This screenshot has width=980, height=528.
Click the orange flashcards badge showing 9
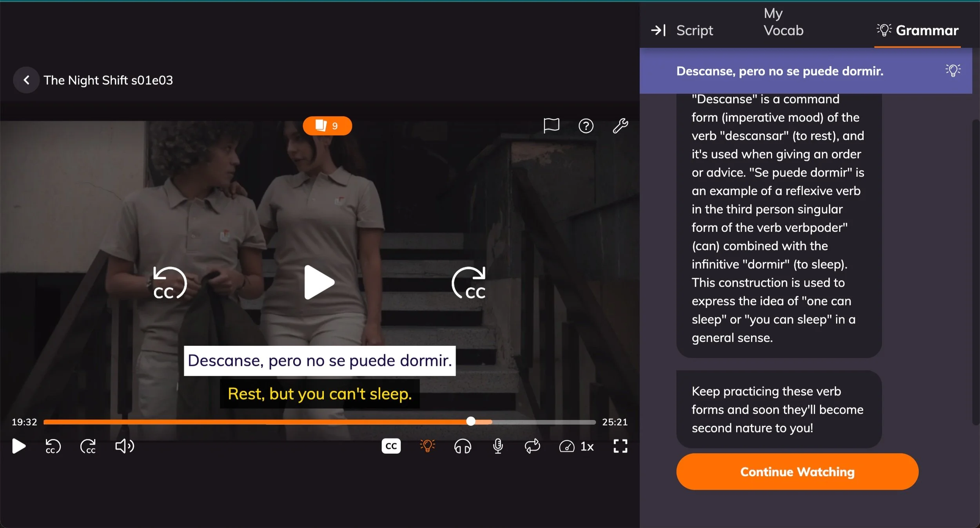327,126
